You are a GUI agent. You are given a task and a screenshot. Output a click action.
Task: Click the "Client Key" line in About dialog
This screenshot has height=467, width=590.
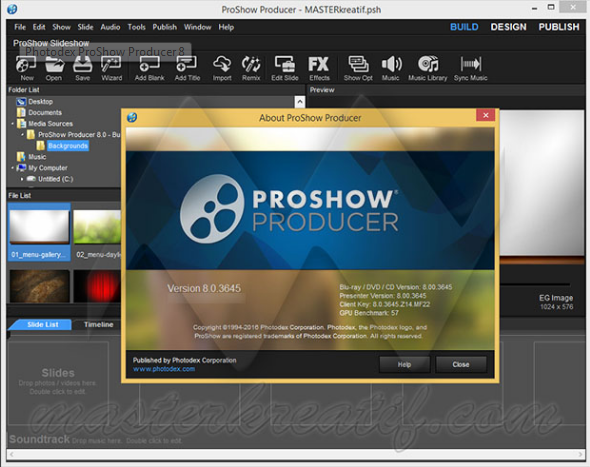(x=385, y=304)
